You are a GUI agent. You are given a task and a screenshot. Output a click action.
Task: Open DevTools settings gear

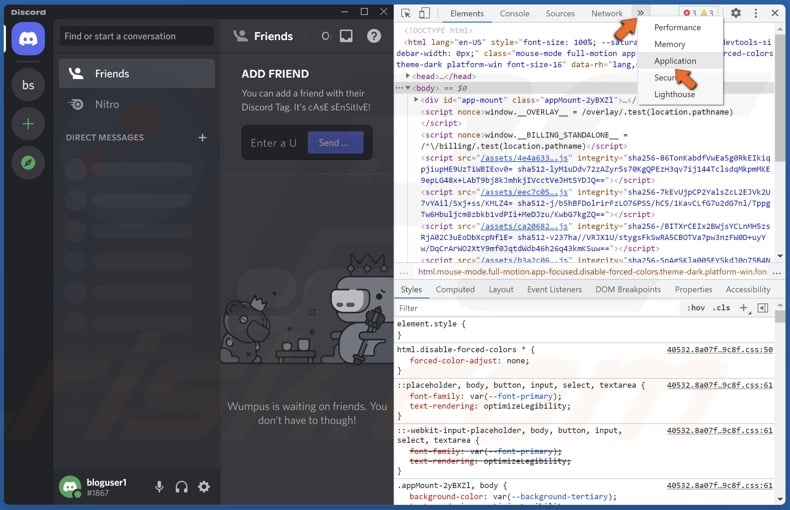tap(736, 13)
